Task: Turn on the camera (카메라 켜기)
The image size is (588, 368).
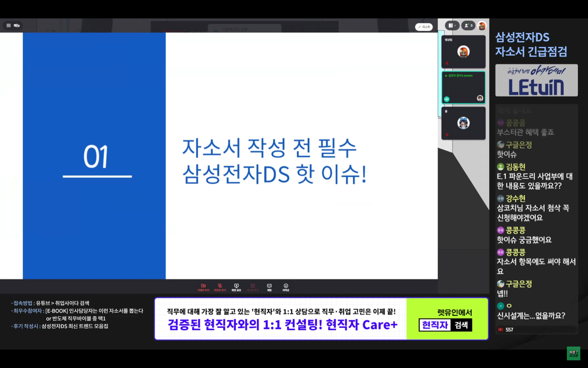Action: (203, 287)
